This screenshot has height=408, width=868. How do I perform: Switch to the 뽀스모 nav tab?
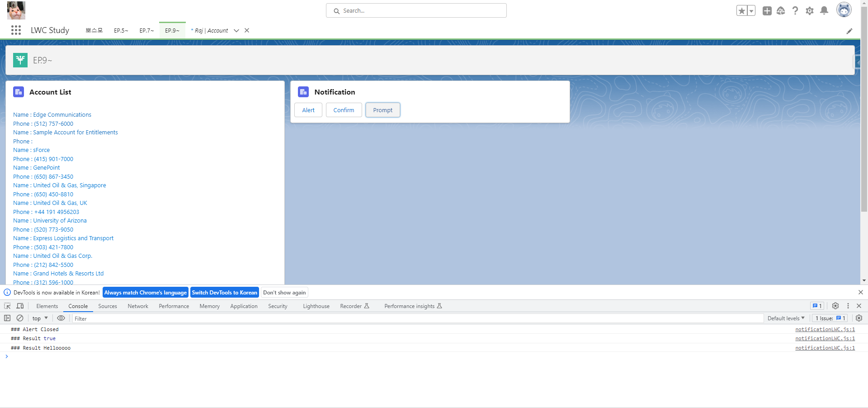[x=94, y=30]
